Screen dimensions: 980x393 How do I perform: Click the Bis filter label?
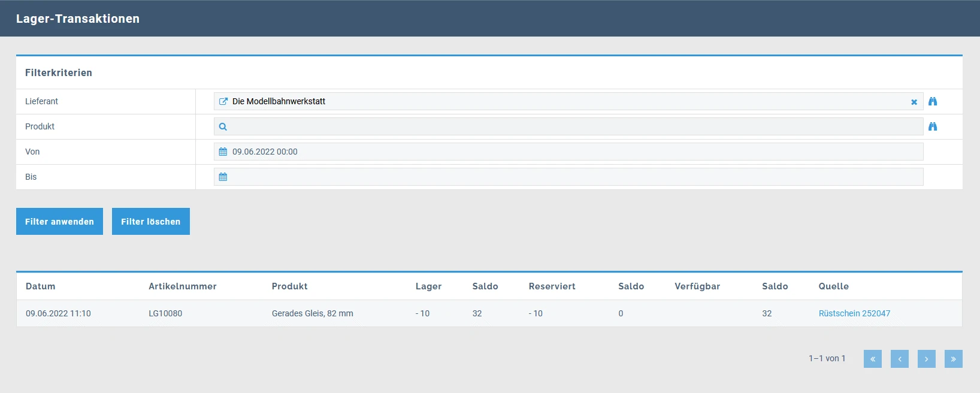31,177
